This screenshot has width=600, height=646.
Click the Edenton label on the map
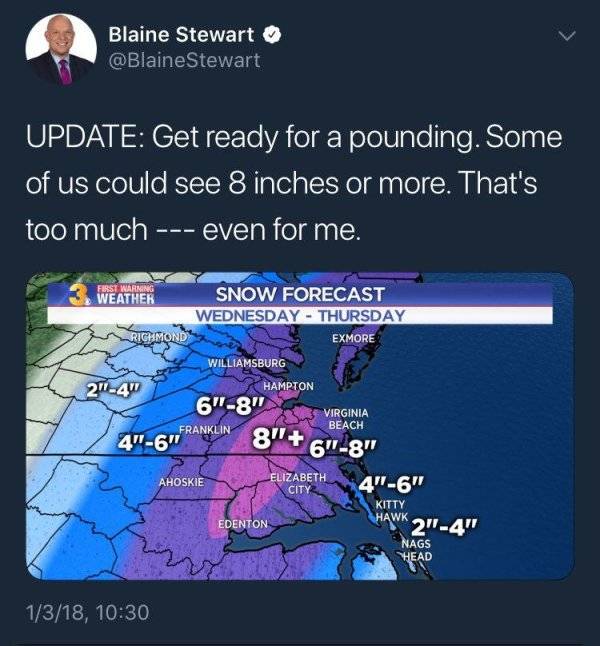[x=242, y=524]
